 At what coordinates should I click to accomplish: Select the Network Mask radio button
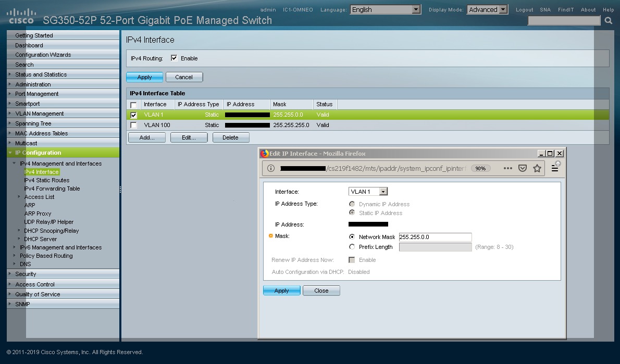click(352, 237)
